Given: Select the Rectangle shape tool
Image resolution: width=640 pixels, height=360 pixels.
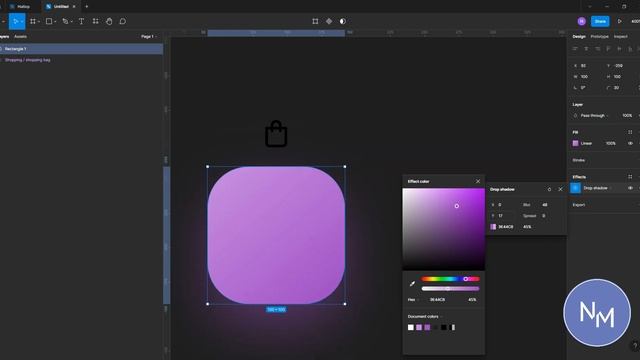Looking at the screenshot, I should coord(49,21).
